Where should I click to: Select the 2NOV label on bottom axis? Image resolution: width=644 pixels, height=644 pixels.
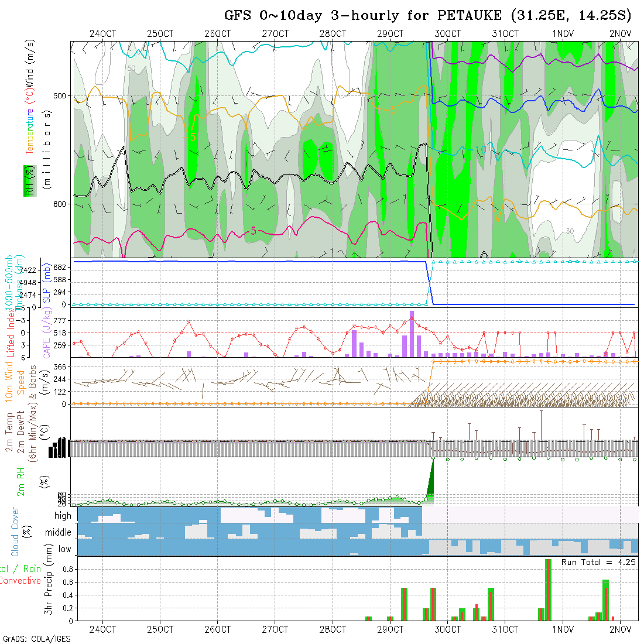(x=620, y=630)
